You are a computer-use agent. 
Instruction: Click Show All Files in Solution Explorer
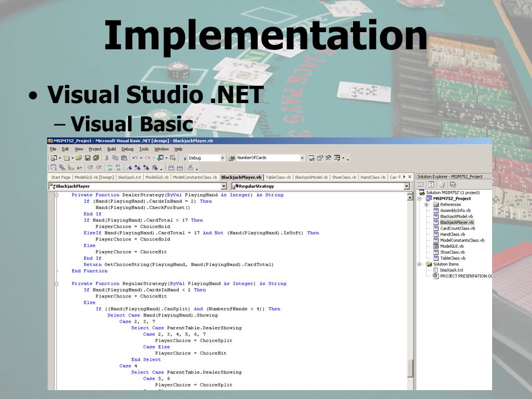[x=442, y=185]
